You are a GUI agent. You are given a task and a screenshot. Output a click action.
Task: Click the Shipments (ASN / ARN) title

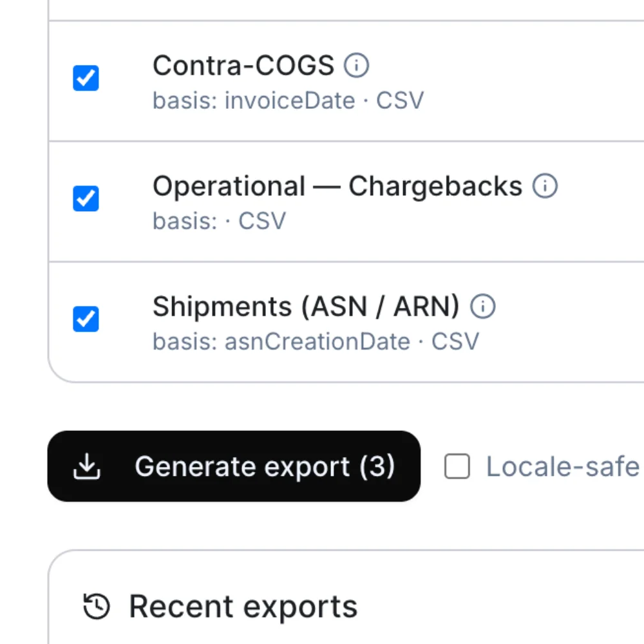tap(306, 307)
